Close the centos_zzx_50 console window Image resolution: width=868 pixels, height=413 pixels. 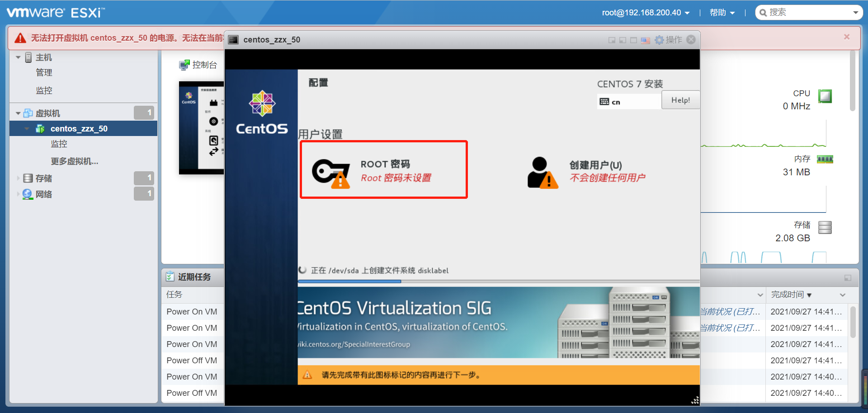(x=691, y=40)
